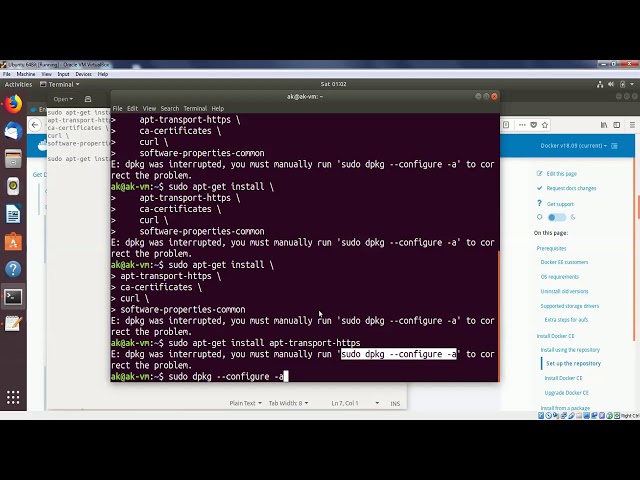Go to Docker EE customers link

(x=564, y=262)
